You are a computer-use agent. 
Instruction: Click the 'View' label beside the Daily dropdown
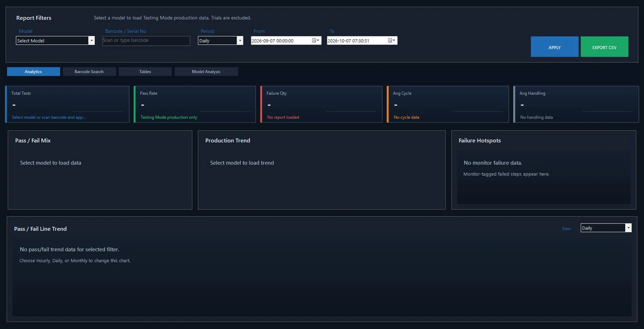[x=566, y=229]
